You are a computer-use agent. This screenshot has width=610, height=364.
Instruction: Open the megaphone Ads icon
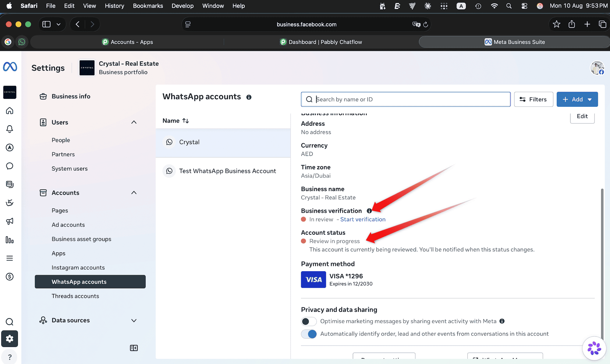pyautogui.click(x=10, y=221)
